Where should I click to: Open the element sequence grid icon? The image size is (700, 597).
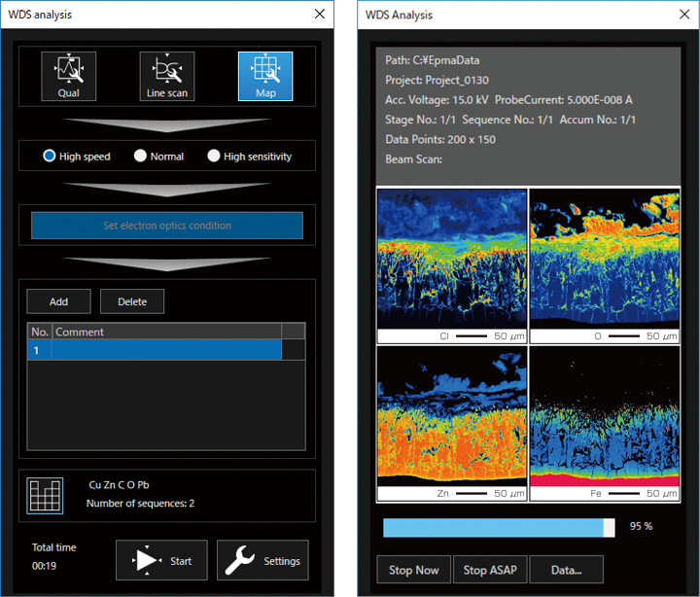point(45,496)
